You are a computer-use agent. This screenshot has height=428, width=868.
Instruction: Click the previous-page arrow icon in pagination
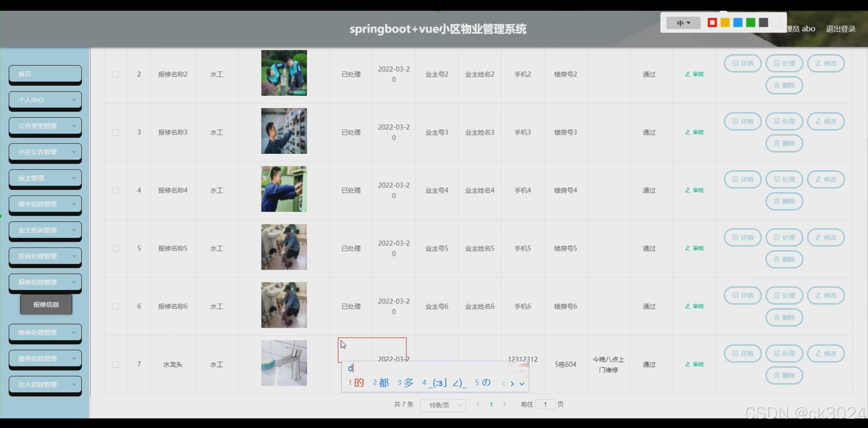coord(477,404)
